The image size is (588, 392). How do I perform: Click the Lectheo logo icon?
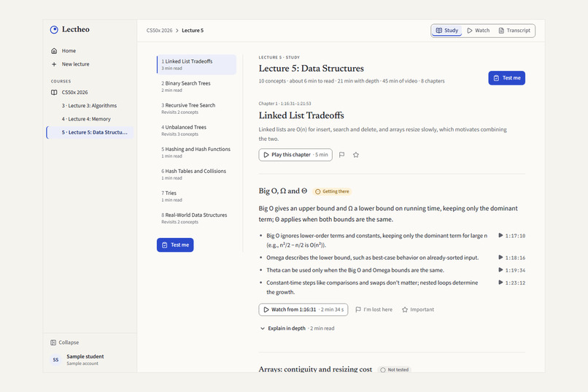[54, 30]
